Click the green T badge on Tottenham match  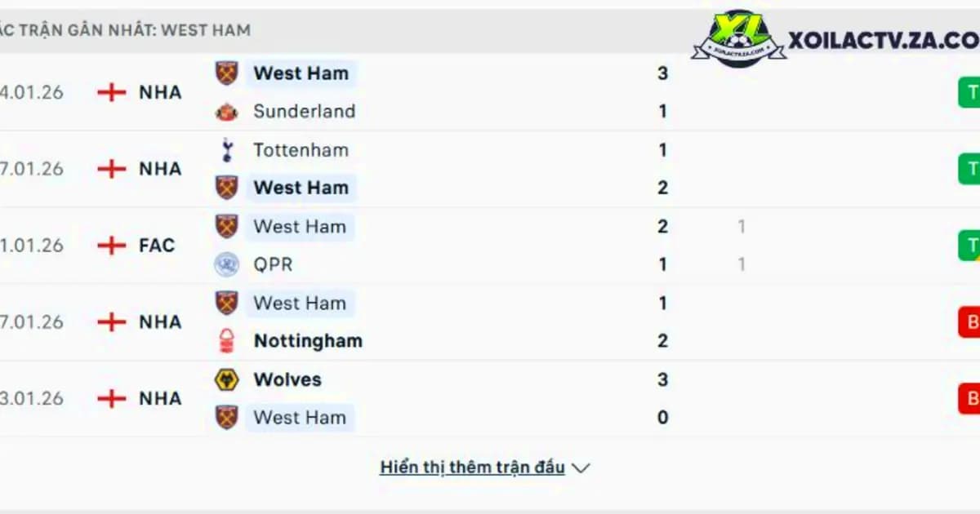(x=969, y=169)
